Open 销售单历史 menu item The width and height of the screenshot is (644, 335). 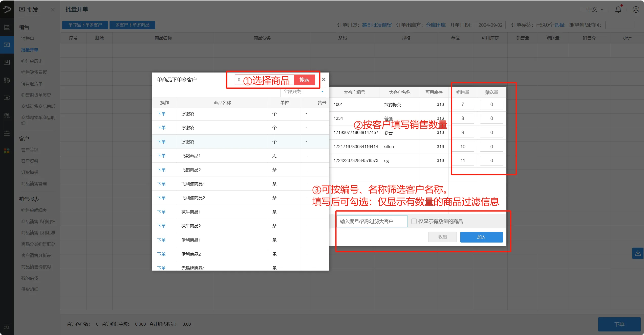pyautogui.click(x=32, y=61)
